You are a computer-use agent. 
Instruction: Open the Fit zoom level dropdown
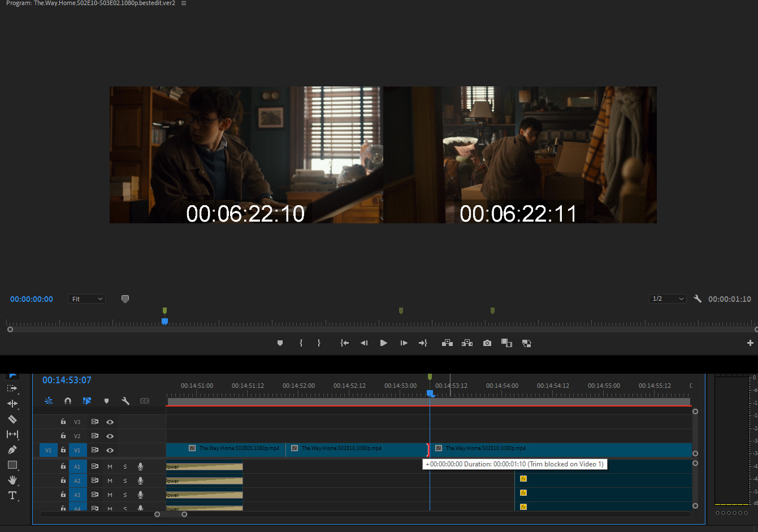click(x=87, y=299)
